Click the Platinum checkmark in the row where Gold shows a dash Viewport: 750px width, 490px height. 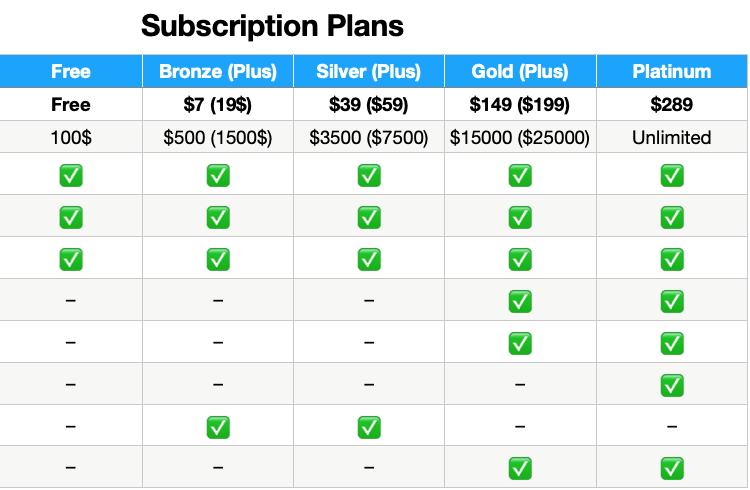[x=672, y=384]
